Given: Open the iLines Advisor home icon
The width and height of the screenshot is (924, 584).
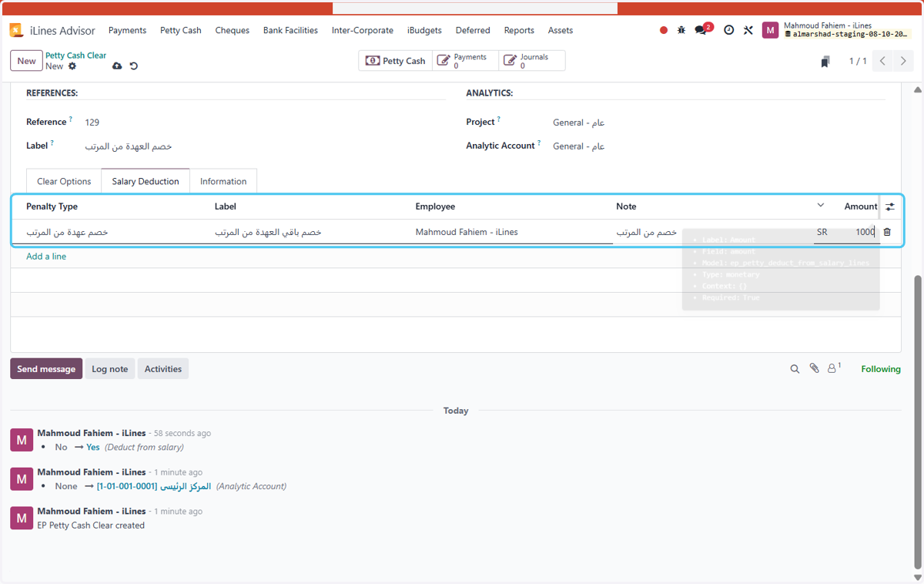Looking at the screenshot, I should 16,30.
